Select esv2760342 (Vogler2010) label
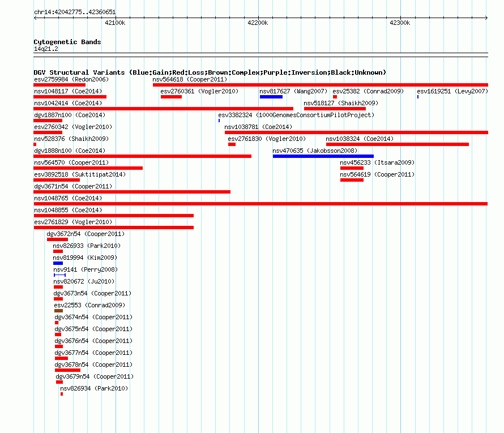This screenshot has height=433, width=504. coord(73,127)
